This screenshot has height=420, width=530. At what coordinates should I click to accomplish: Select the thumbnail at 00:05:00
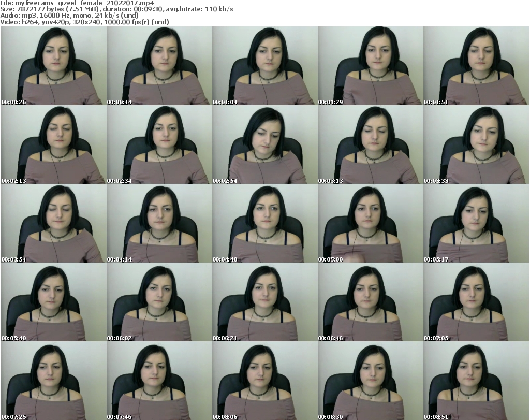[x=370, y=223]
